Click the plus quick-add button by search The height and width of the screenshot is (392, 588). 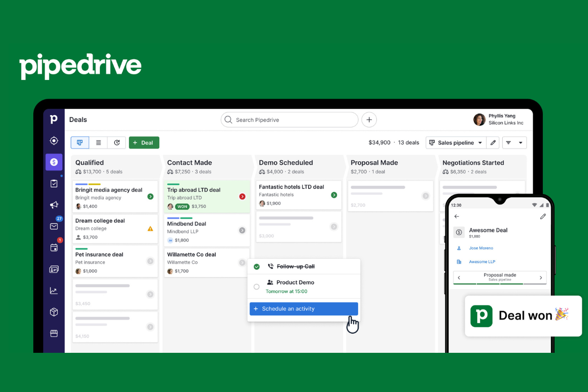coord(369,120)
